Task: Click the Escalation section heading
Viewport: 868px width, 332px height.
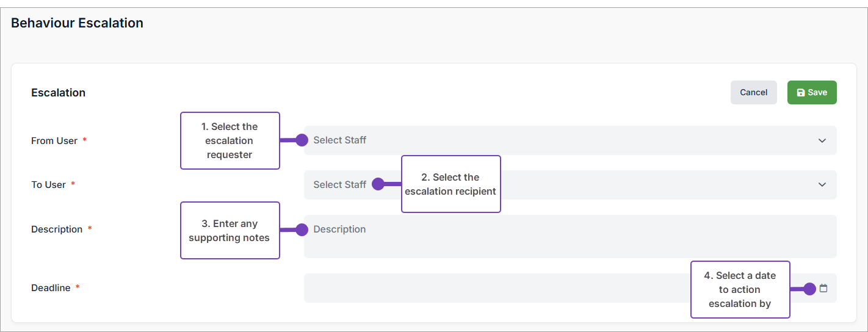Action: point(59,93)
